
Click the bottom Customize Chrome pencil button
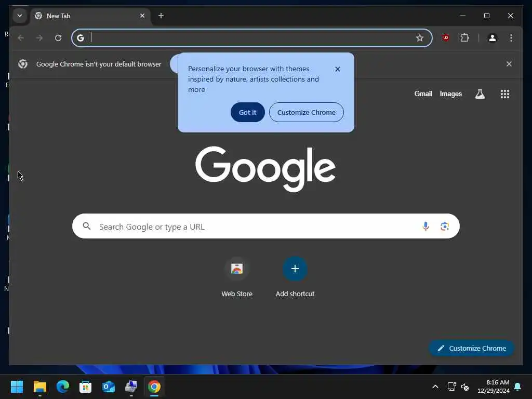[472, 348]
